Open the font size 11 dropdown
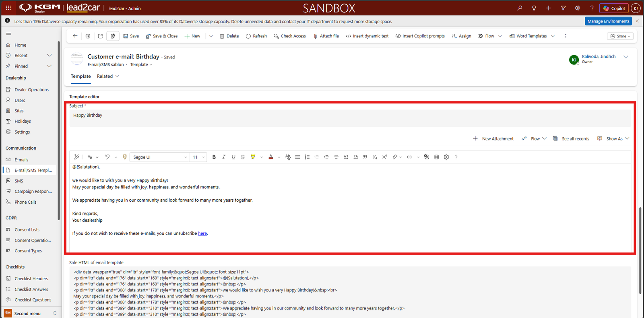 click(x=198, y=157)
